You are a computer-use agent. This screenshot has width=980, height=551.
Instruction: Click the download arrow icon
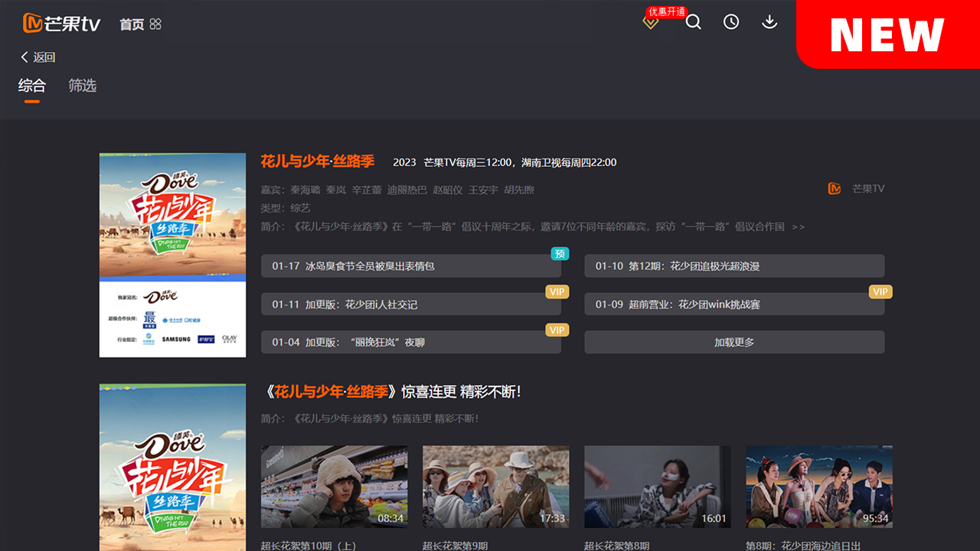coord(769,22)
